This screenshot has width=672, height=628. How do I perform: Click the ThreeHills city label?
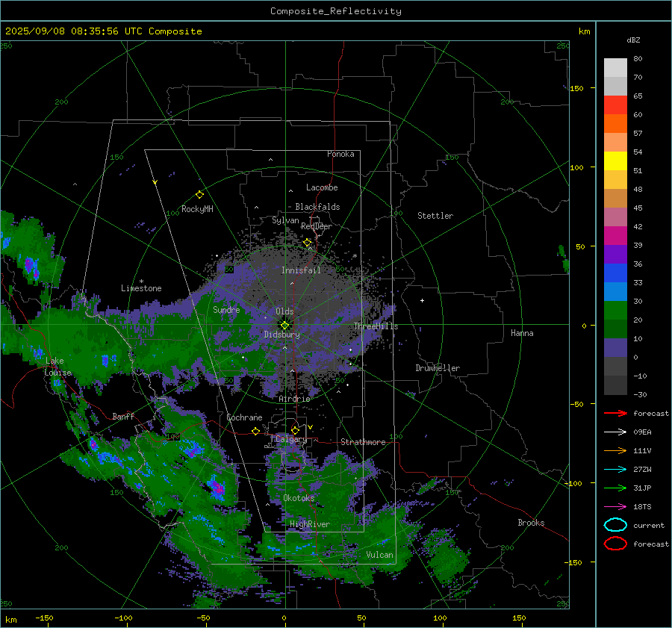click(376, 326)
